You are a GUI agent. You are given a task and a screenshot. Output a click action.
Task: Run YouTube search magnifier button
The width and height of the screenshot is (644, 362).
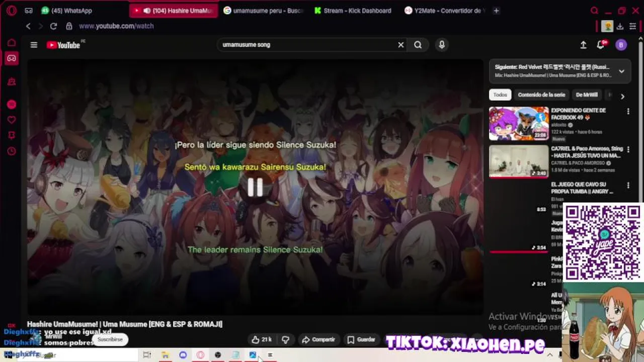click(x=418, y=45)
